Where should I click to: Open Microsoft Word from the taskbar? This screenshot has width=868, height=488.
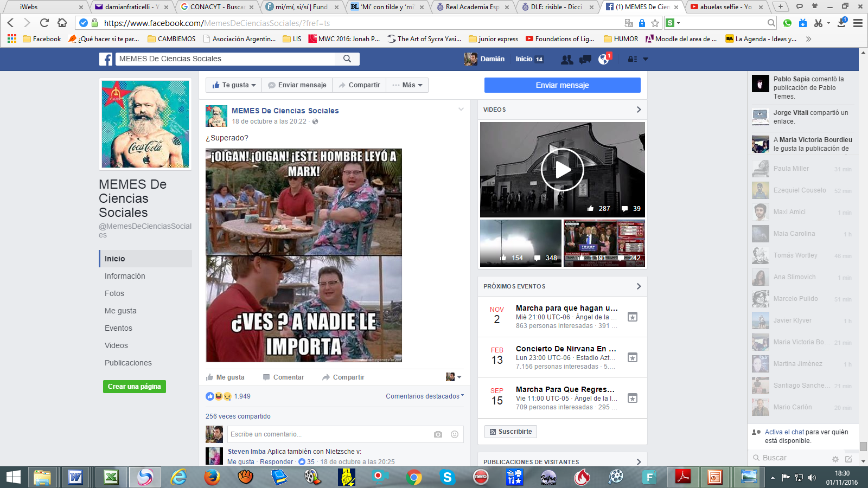(x=75, y=477)
